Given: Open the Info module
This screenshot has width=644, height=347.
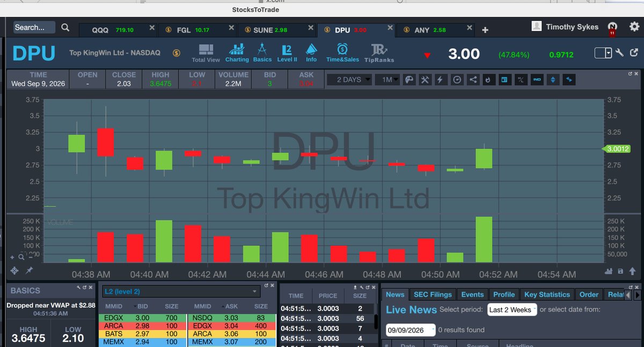Looking at the screenshot, I should point(311,53).
